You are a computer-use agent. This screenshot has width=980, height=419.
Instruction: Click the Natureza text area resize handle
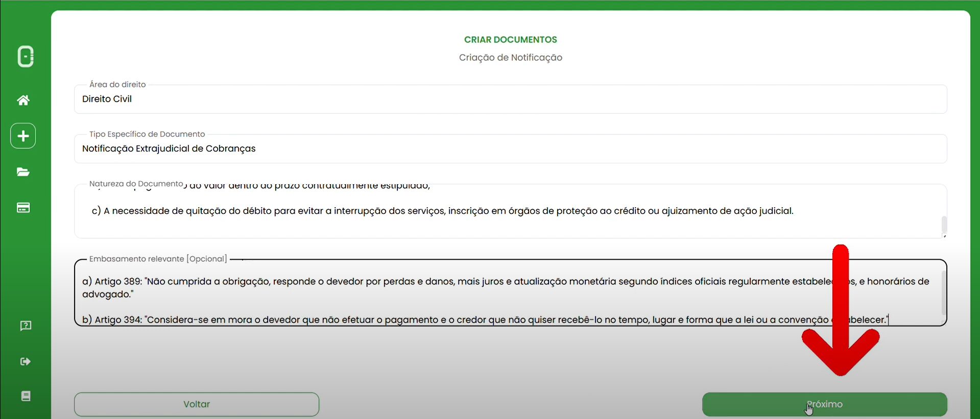[x=944, y=236]
